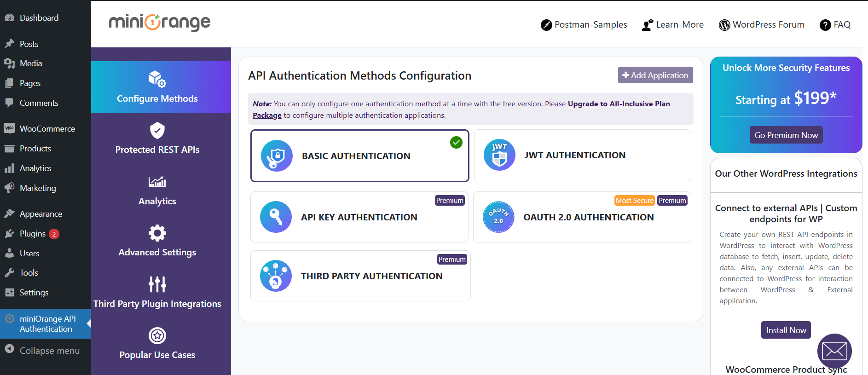The height and width of the screenshot is (375, 868).
Task: Click the OAuth 2.0 badge icon
Action: 498,217
